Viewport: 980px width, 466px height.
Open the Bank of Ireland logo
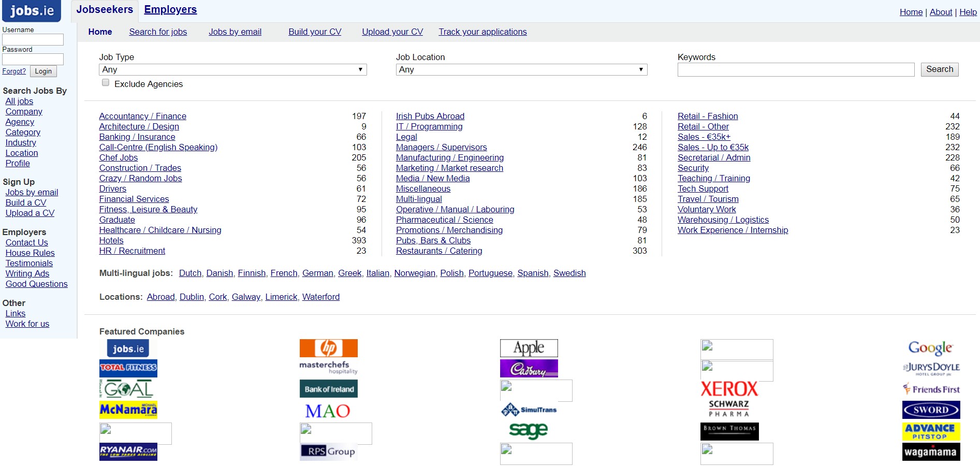(329, 389)
